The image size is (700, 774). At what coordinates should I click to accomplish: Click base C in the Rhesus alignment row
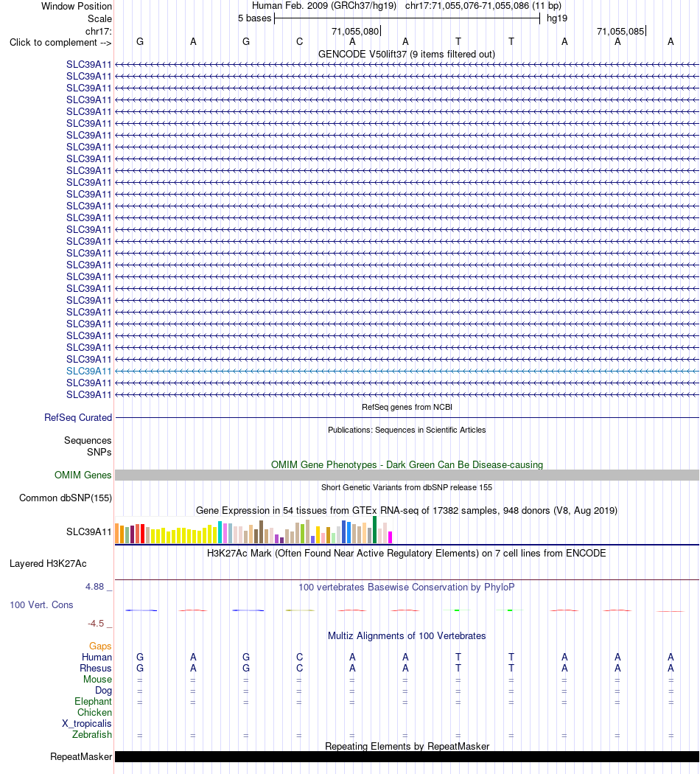click(x=299, y=669)
